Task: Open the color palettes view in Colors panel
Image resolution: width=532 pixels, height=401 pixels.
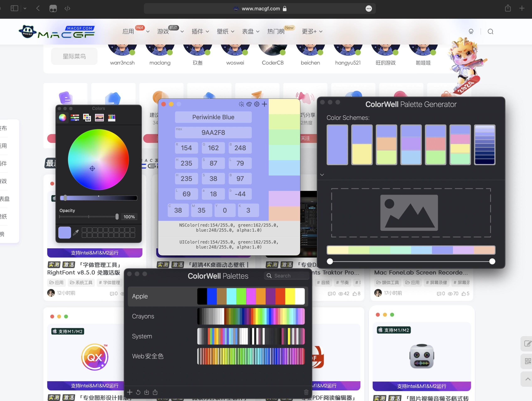Action: coord(87,118)
